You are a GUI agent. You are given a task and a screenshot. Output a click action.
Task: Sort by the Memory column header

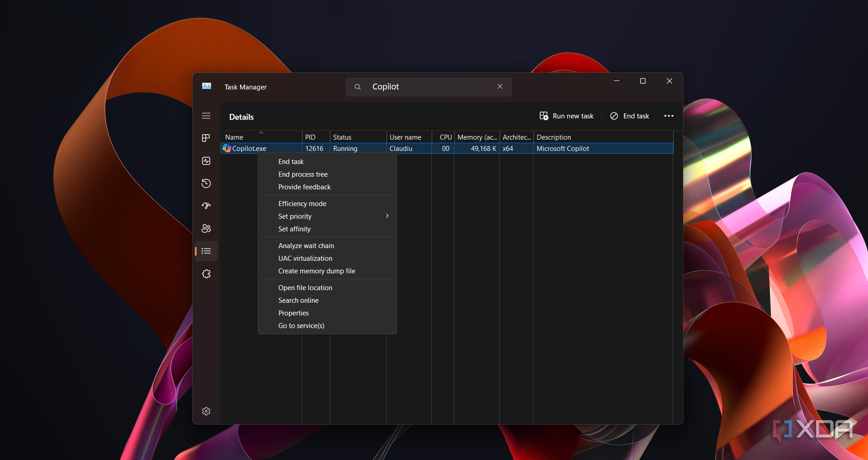(x=477, y=137)
